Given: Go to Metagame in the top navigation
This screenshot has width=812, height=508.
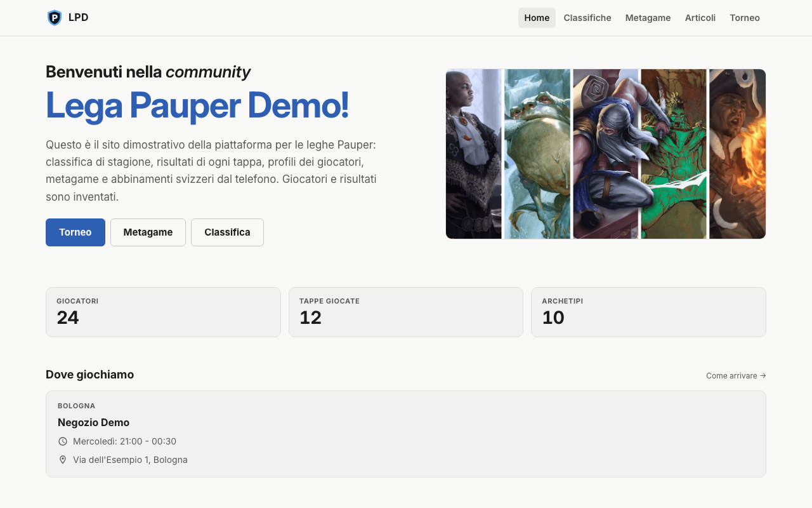Looking at the screenshot, I should coord(648,18).
